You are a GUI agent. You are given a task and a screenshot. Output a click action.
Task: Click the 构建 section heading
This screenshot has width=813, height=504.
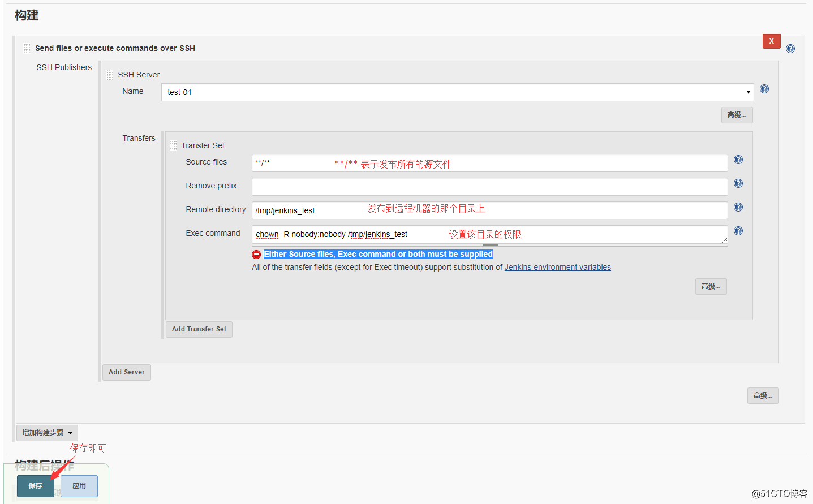click(x=27, y=15)
